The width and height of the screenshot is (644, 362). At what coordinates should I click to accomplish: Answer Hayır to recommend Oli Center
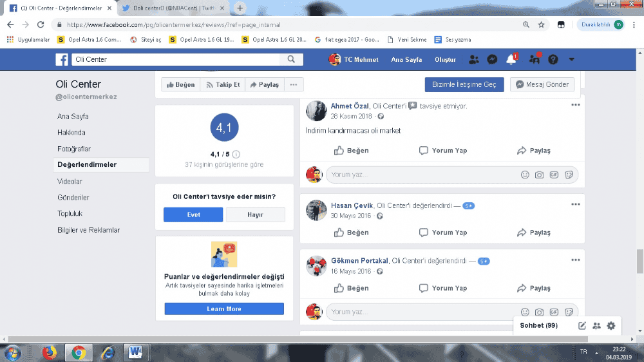point(256,215)
